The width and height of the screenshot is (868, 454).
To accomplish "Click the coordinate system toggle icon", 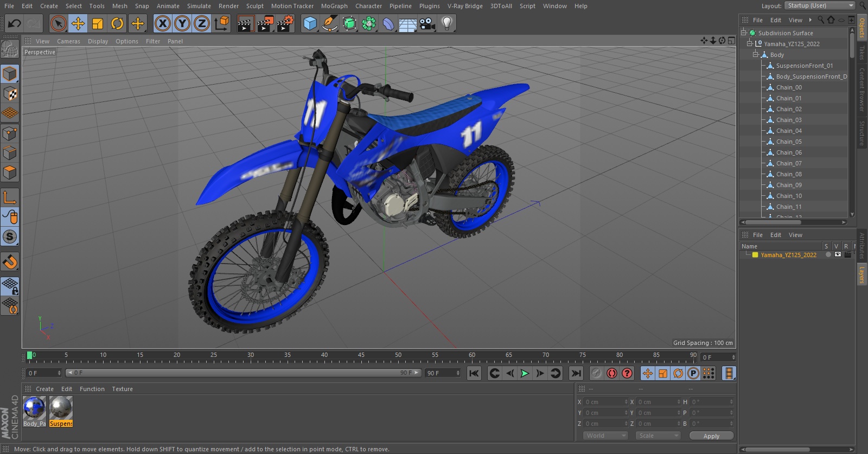I will (x=222, y=23).
